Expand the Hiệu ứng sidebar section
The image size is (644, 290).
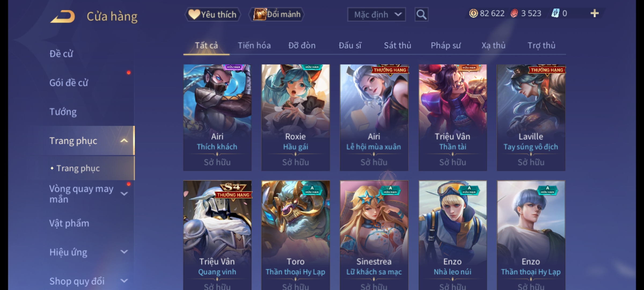[x=124, y=252]
